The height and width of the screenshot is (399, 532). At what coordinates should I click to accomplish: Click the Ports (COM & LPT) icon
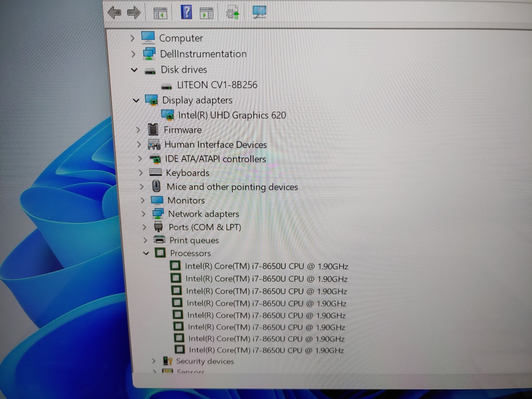(x=158, y=226)
